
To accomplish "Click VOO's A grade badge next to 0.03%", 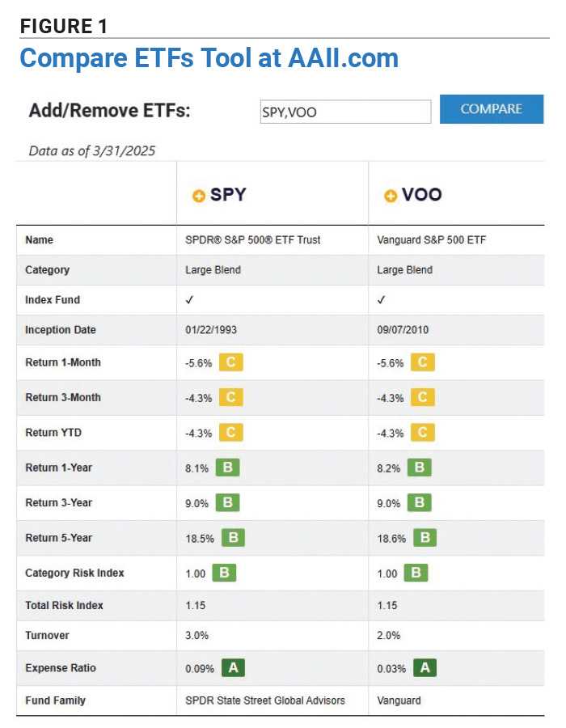I will [x=424, y=669].
